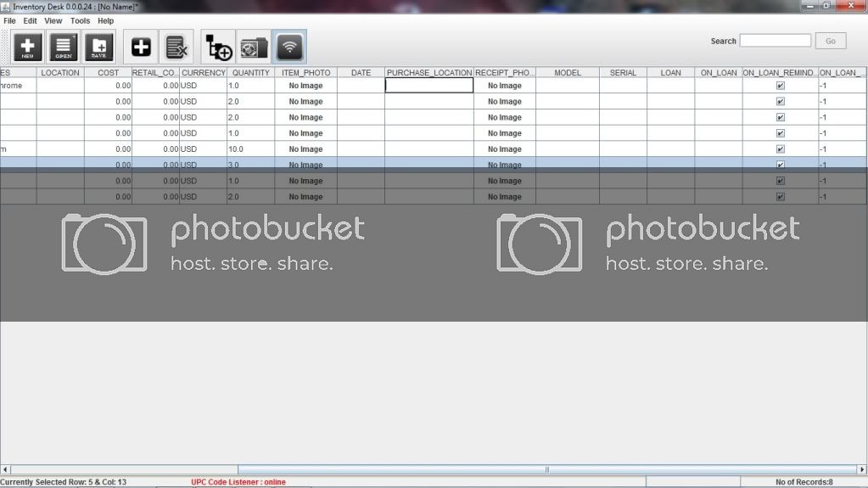Click the RECEIPT_PHO column header
This screenshot has width=868, height=488.
click(505, 72)
